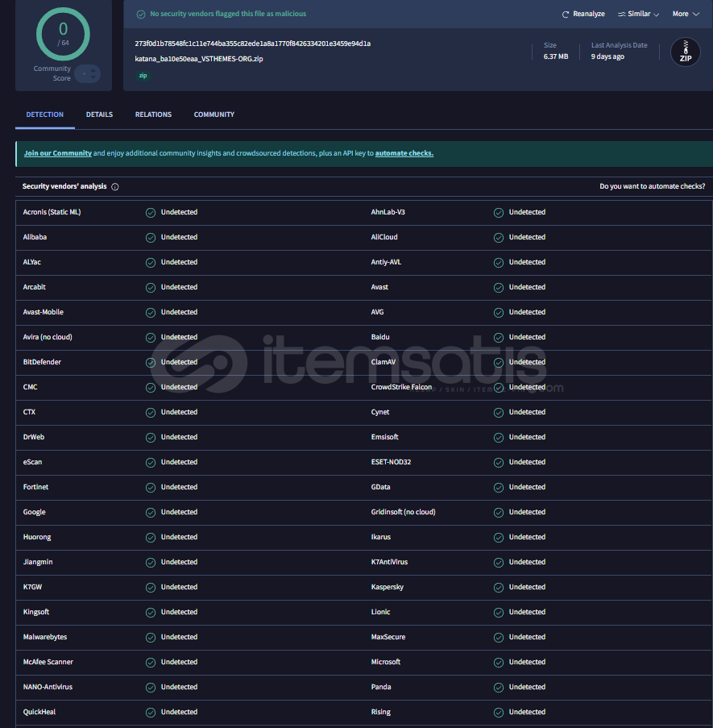Screen dimensions: 713x728
Task: Click the Kingsoft vendor name
Action: (x=36, y=612)
